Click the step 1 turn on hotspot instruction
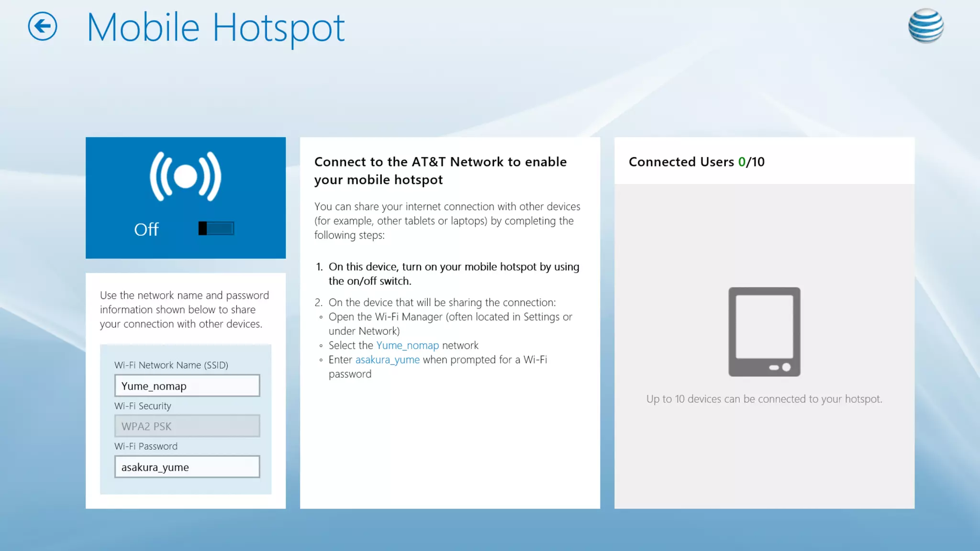The height and width of the screenshot is (551, 980). tap(454, 274)
